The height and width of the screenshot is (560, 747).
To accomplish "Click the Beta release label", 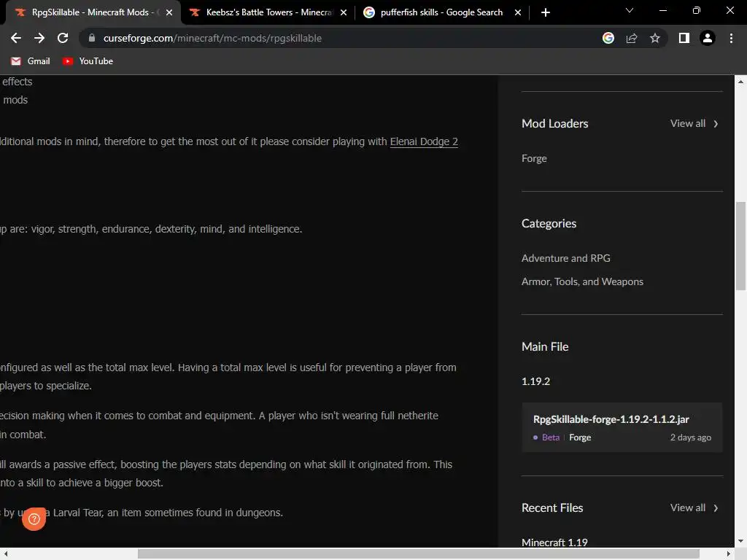I will click(550, 437).
